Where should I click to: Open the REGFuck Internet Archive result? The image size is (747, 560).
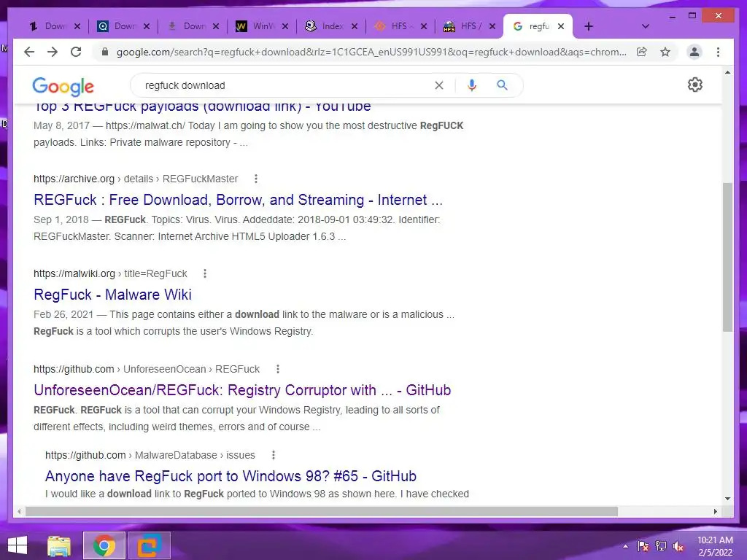[x=238, y=200]
